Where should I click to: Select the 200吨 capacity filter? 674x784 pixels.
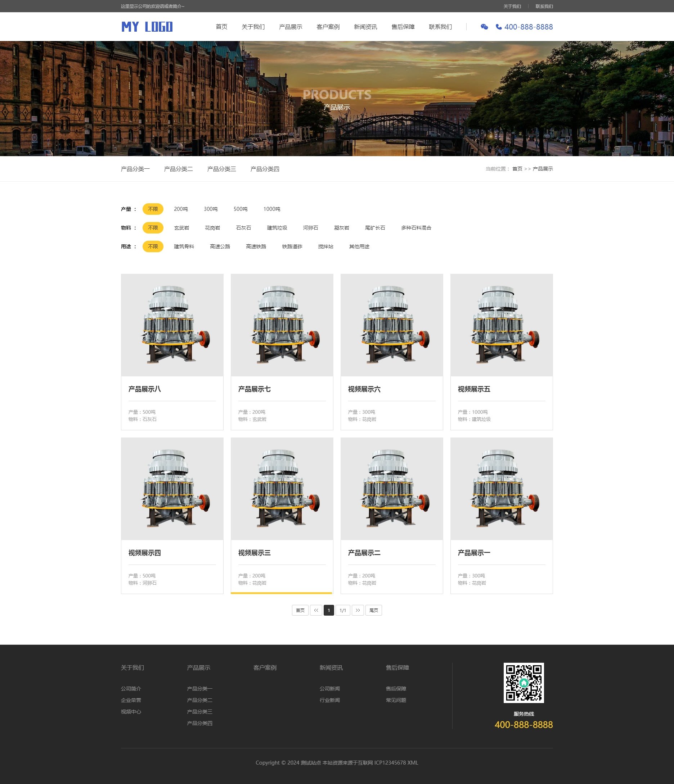[181, 209]
